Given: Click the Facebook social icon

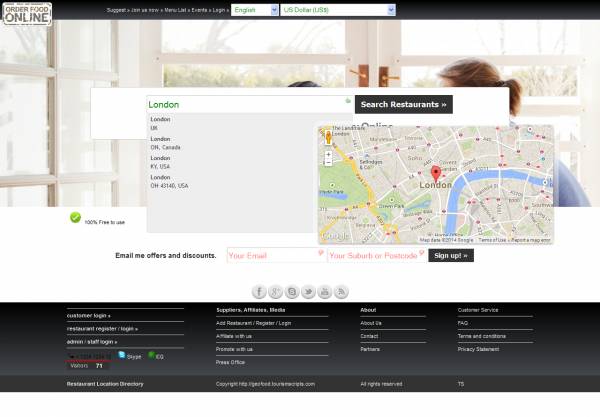Looking at the screenshot, I should click(x=259, y=291).
